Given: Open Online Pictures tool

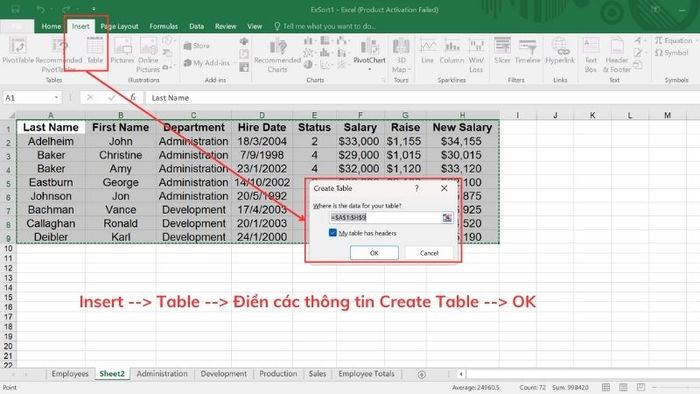Looking at the screenshot, I should (148, 54).
